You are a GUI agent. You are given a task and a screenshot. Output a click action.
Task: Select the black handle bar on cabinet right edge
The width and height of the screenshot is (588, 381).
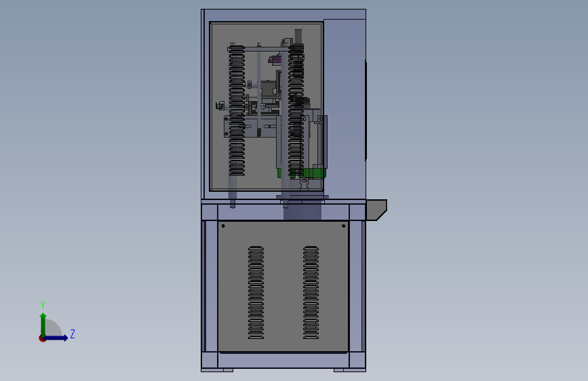tap(366, 111)
